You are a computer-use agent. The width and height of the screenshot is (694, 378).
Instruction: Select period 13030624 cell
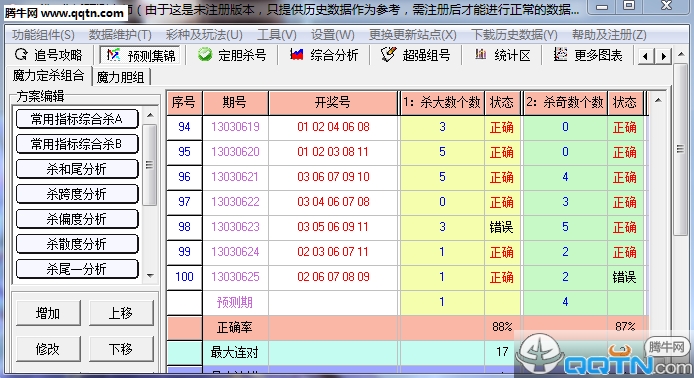pyautogui.click(x=235, y=252)
